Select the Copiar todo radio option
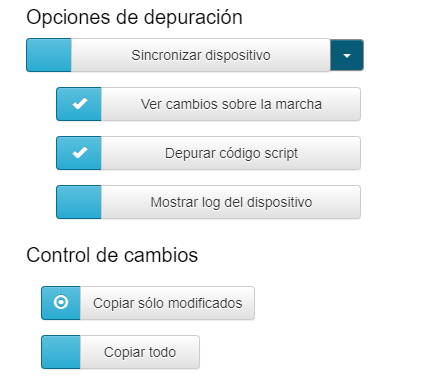441x384 pixels. point(61,352)
